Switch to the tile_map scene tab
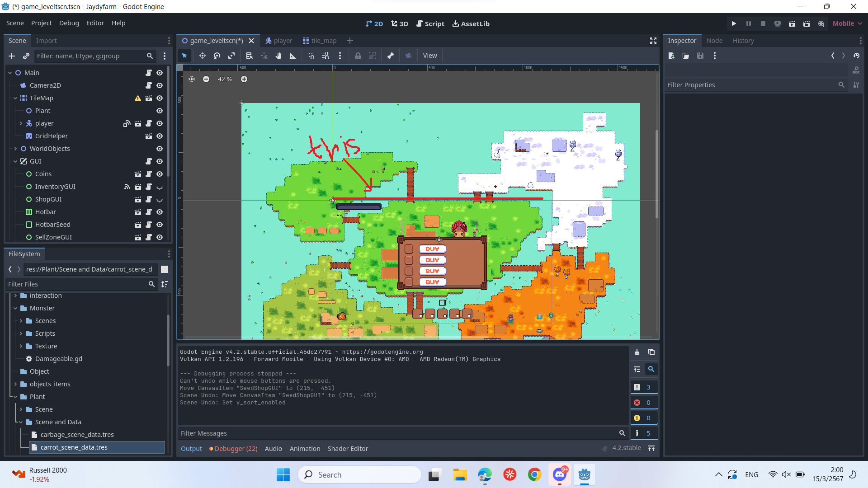Image resolution: width=868 pixels, height=488 pixels. point(320,41)
